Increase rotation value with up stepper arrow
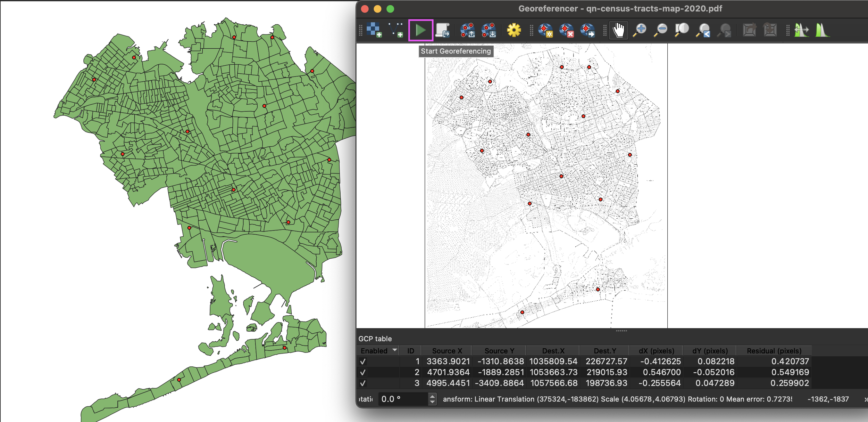 tap(432, 396)
